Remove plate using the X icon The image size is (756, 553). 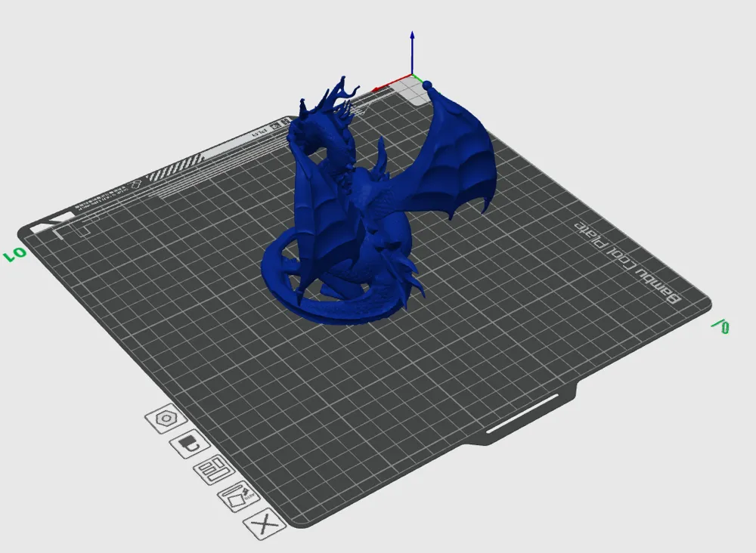265,524
